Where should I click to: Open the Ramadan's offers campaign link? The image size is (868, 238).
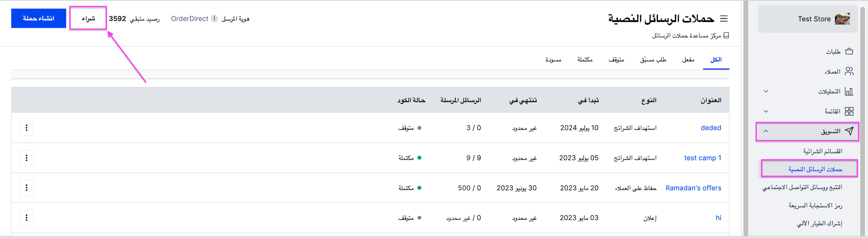(x=693, y=188)
